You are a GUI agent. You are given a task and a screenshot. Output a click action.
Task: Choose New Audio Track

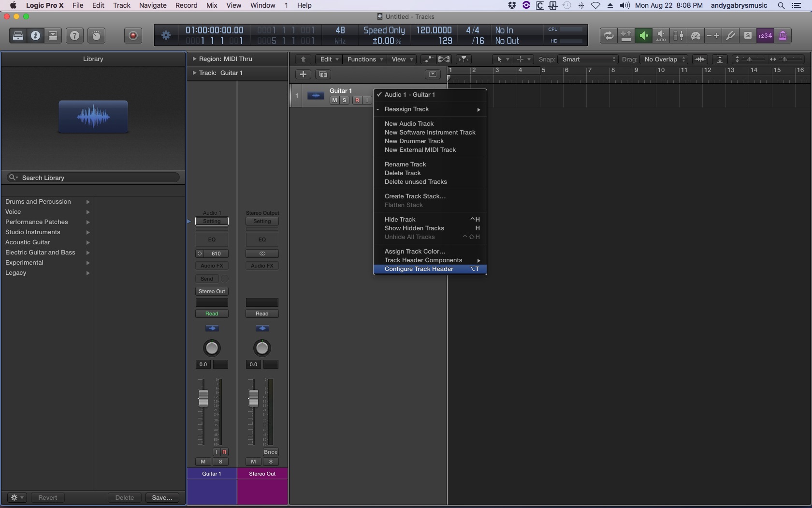[430, 124]
